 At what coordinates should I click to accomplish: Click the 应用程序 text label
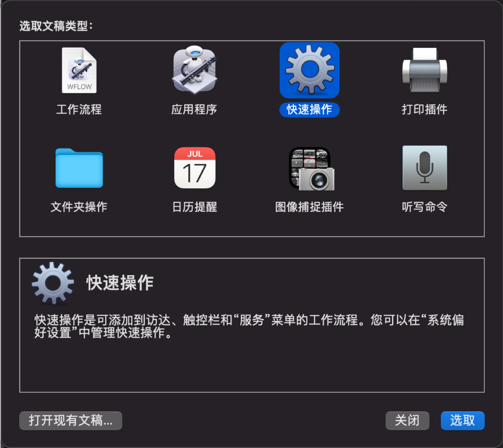point(194,109)
